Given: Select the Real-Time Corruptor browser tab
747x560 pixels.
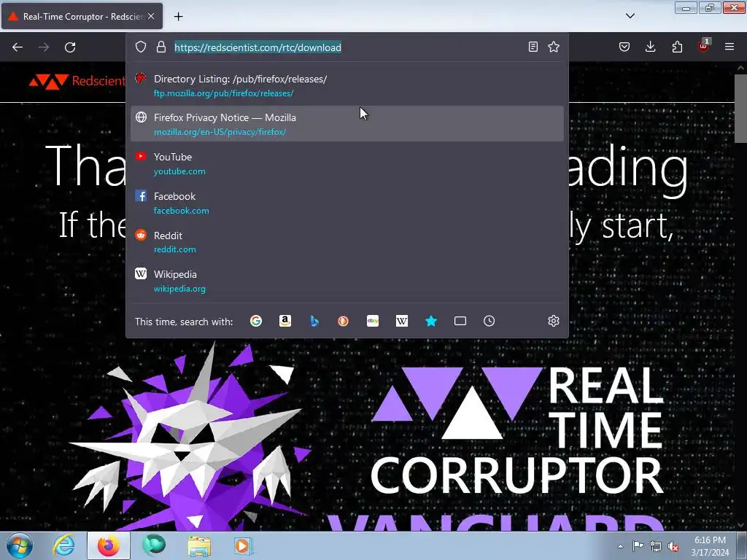Looking at the screenshot, I should point(82,16).
